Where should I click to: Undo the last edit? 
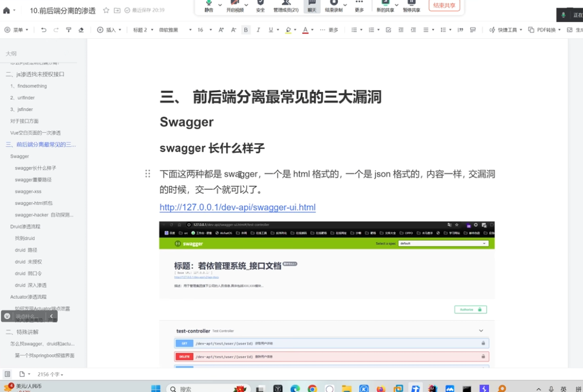pos(44,30)
